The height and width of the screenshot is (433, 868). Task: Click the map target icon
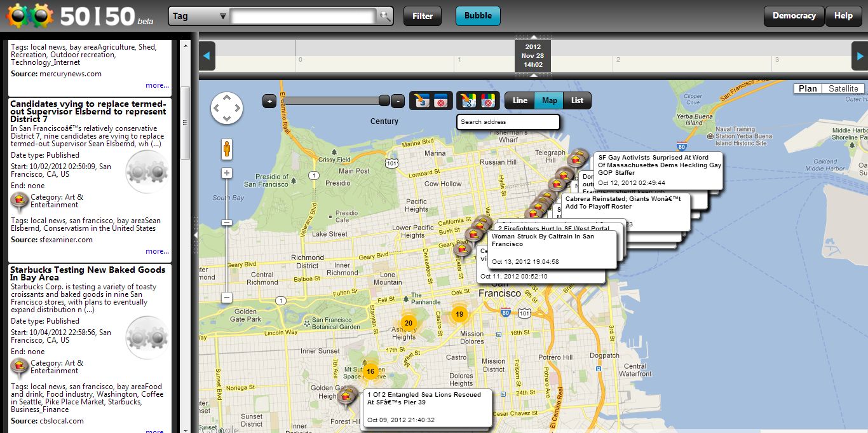488,100
